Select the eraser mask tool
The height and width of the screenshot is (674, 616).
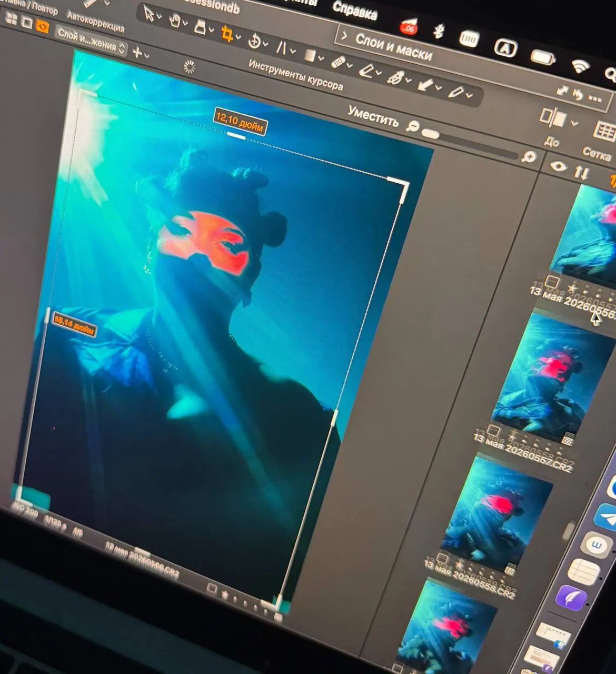366,70
